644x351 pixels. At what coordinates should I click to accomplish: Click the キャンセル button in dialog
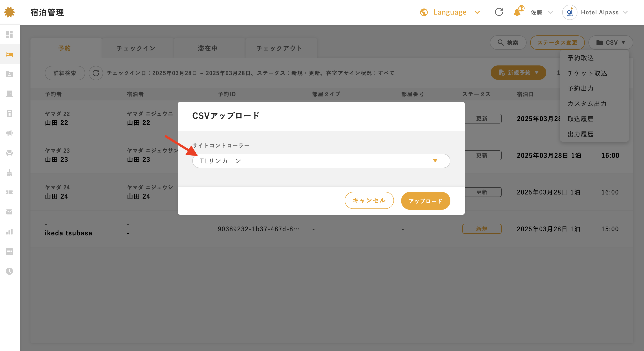[369, 201]
